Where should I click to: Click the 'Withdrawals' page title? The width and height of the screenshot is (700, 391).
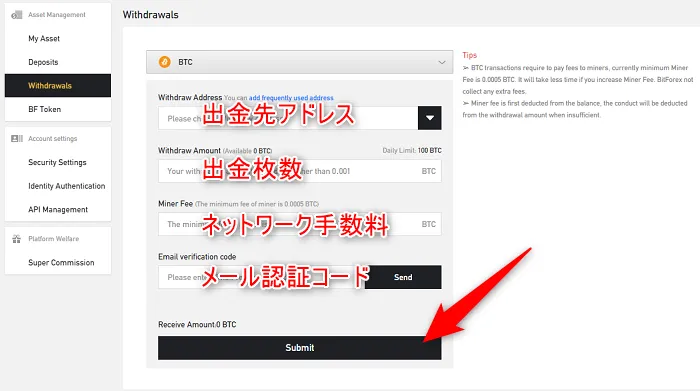click(150, 15)
